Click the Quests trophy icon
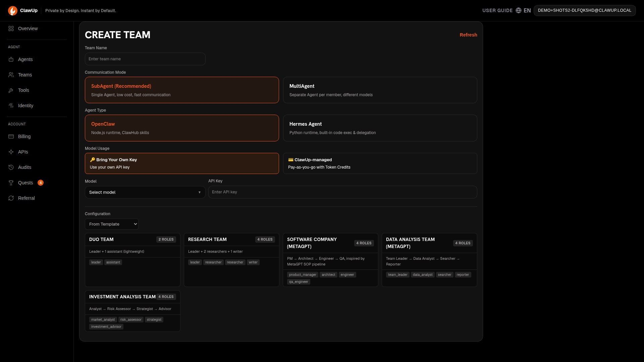 pyautogui.click(x=11, y=183)
